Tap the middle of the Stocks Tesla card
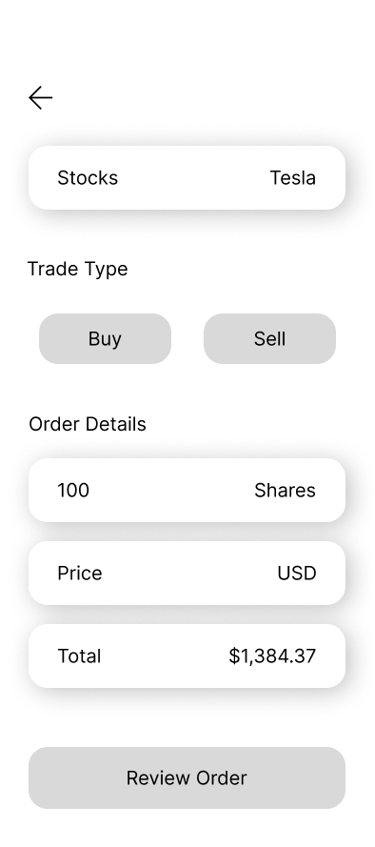This screenshot has width=375, height=847. 187,178
